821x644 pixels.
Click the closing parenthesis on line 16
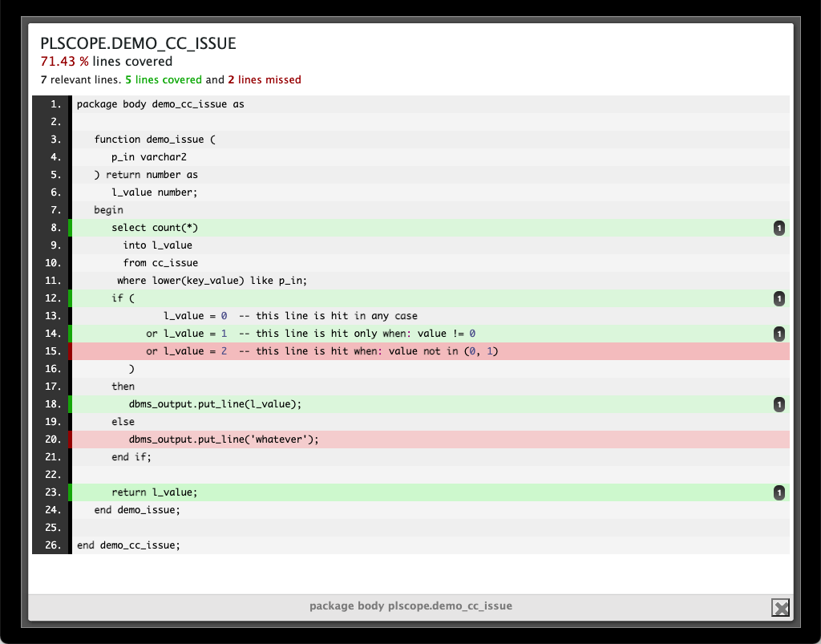(x=131, y=369)
